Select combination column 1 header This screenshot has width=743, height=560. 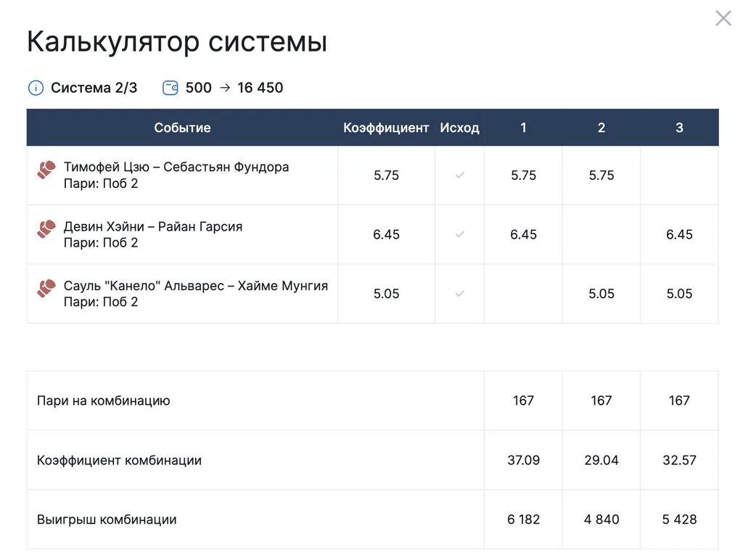523,128
